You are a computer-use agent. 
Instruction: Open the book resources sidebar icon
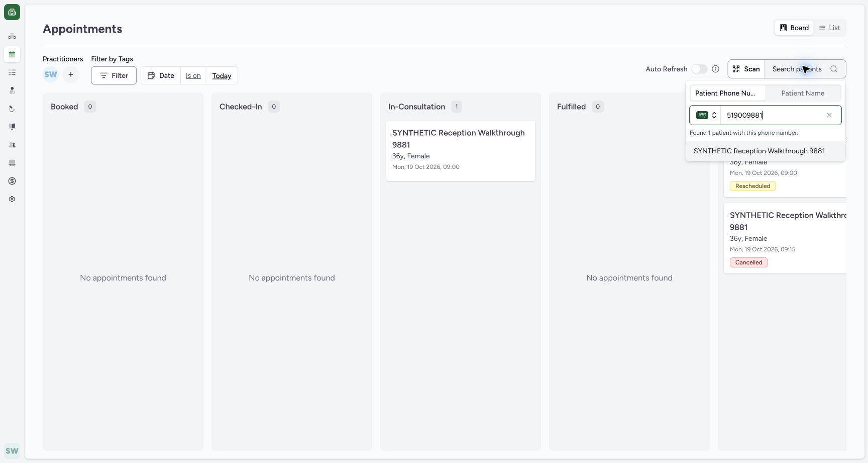(x=12, y=127)
